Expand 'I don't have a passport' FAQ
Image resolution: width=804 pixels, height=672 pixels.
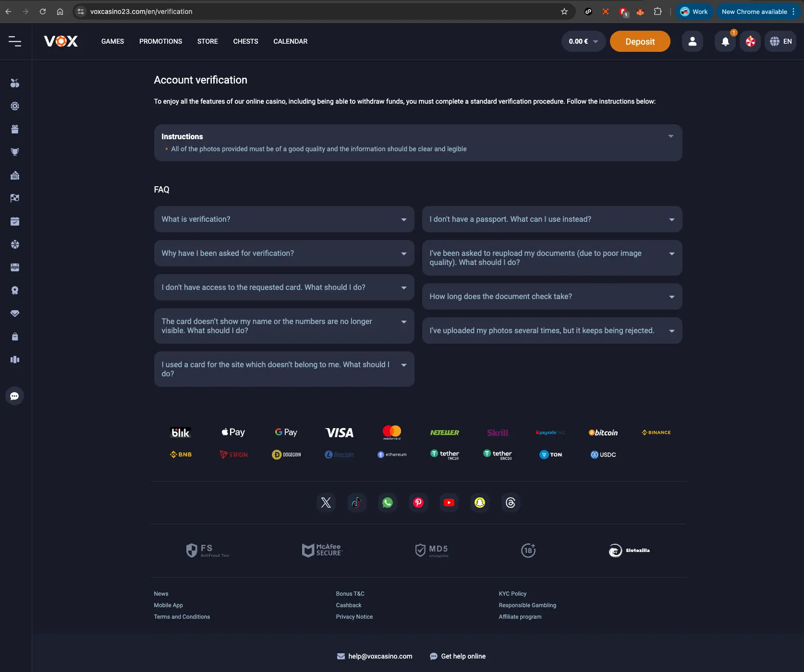click(x=552, y=219)
